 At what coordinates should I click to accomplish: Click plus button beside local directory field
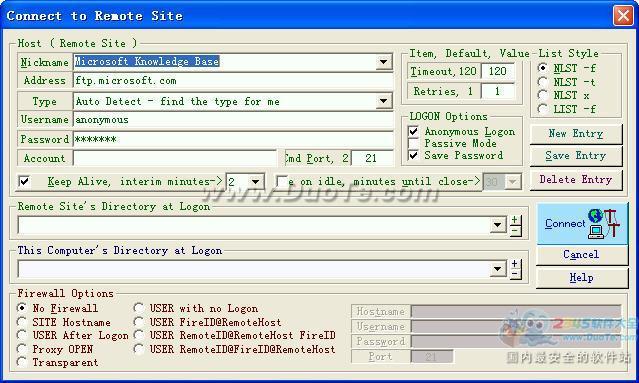[x=515, y=264]
